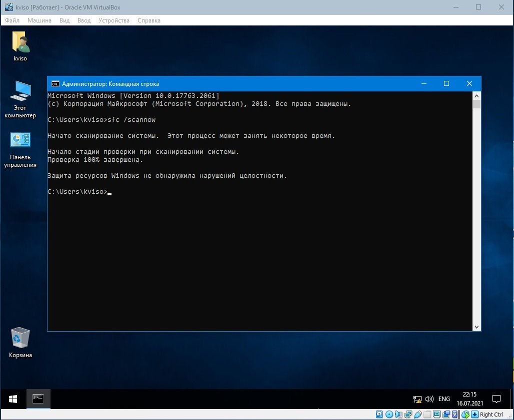Click the VirtualBox optical drive indicator
This screenshot has height=420, width=514.
pyautogui.click(x=389, y=415)
